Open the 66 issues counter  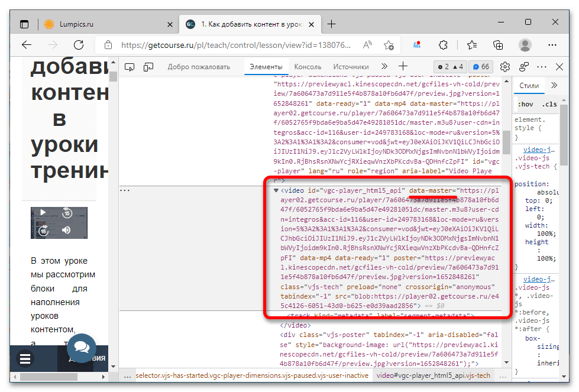pyautogui.click(x=481, y=67)
